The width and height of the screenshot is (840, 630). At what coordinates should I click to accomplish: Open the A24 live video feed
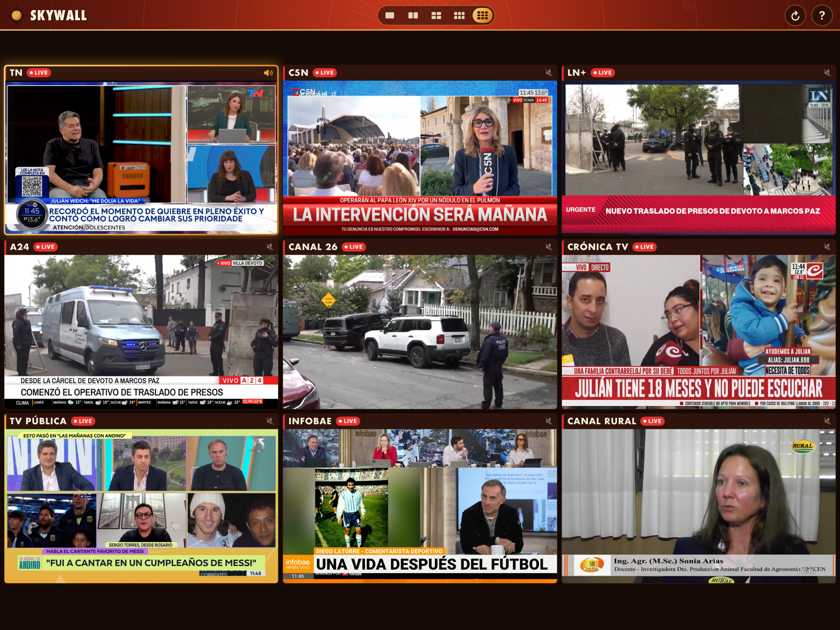[141, 332]
